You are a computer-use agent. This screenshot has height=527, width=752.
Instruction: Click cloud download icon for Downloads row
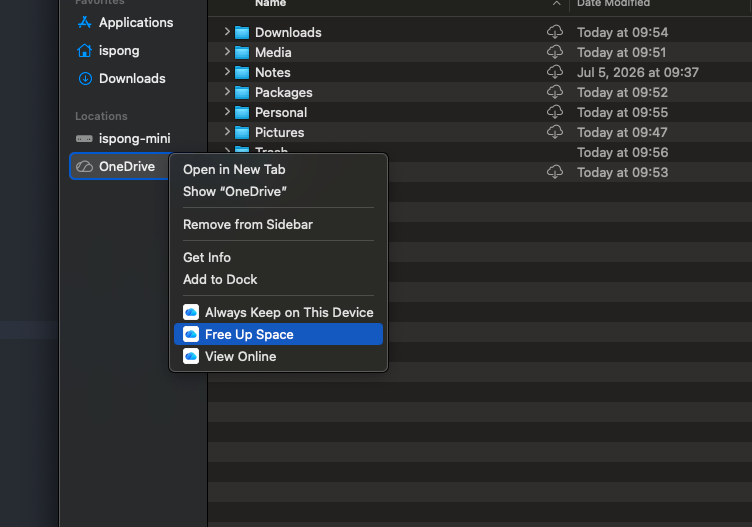pyautogui.click(x=555, y=32)
